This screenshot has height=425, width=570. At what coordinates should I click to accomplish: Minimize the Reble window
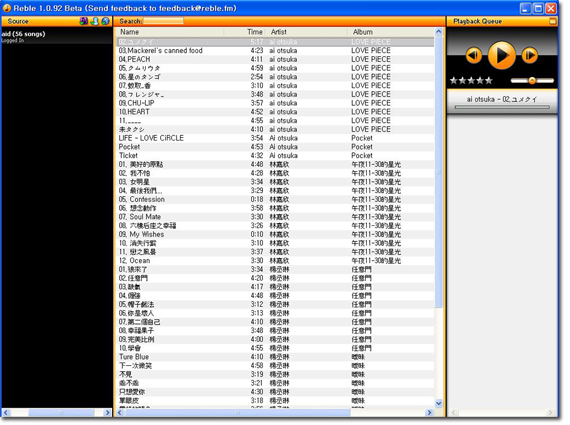[525, 8]
